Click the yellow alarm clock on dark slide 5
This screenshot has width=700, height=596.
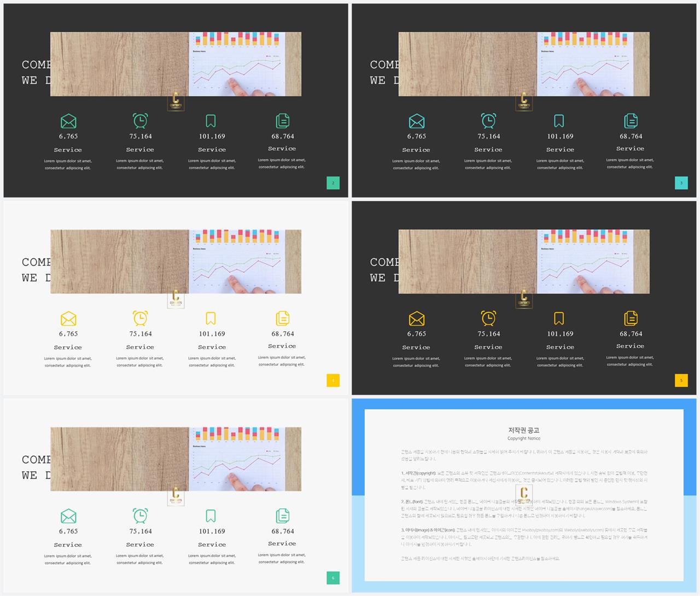point(488,318)
